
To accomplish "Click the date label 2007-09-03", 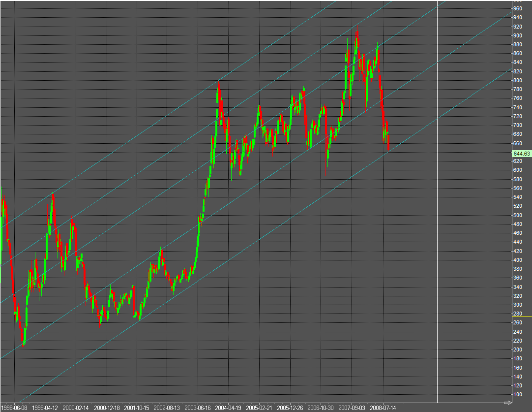I will (352, 408).
